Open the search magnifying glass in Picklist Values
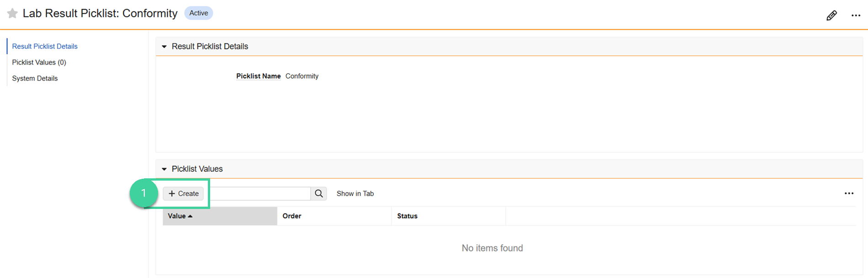This screenshot has height=278, width=868. click(319, 193)
